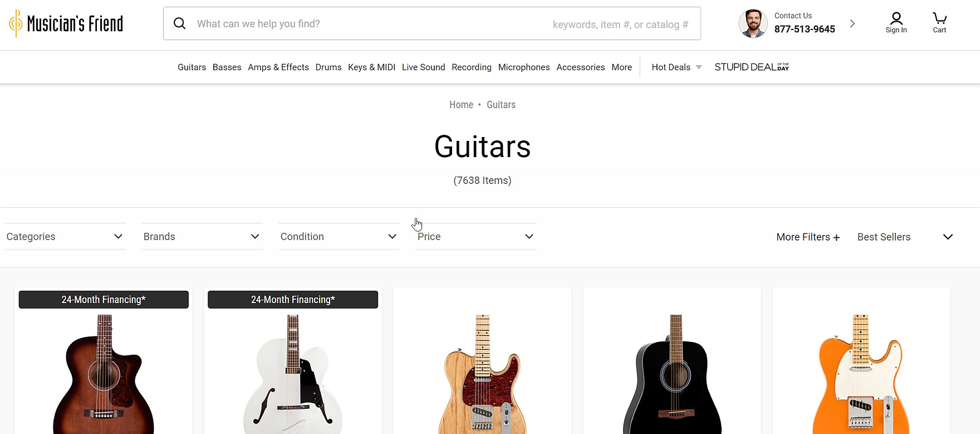The height and width of the screenshot is (434, 980).
Task: Click the Musician's Friend logo
Action: pos(66,23)
